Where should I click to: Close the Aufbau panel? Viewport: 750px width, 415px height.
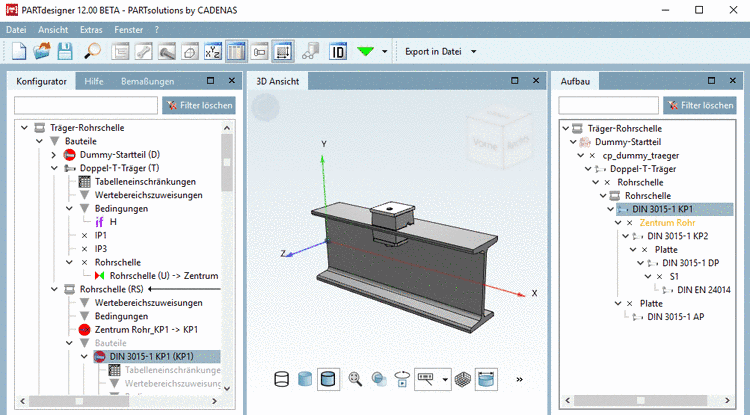click(x=733, y=81)
